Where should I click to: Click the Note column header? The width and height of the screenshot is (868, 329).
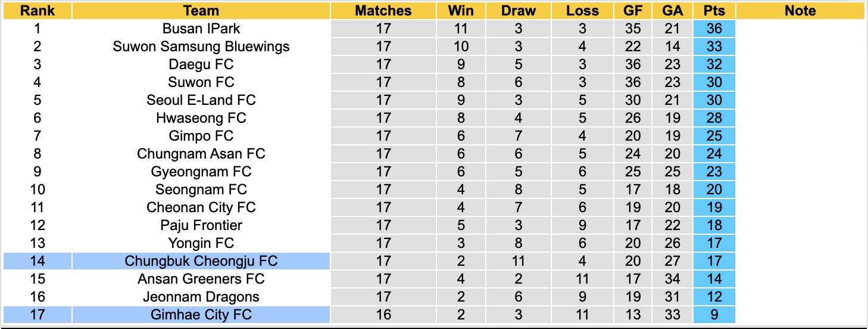[x=800, y=11]
